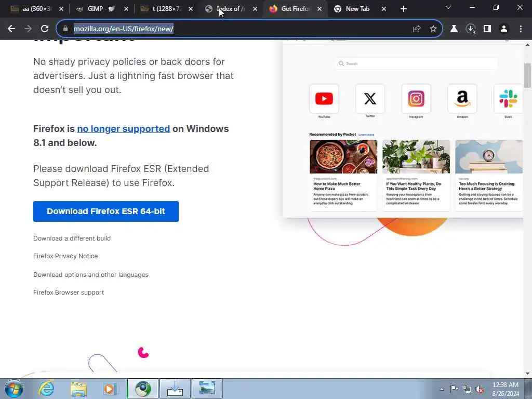Close the Get Firefox tab
This screenshot has height=399, width=532.
pyautogui.click(x=320, y=9)
